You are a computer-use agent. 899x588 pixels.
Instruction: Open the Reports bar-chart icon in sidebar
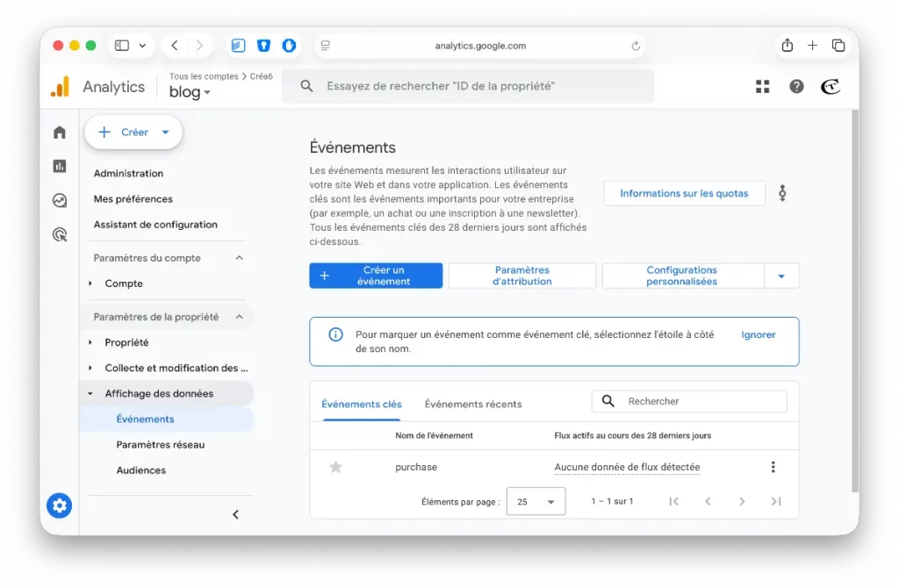click(58, 165)
